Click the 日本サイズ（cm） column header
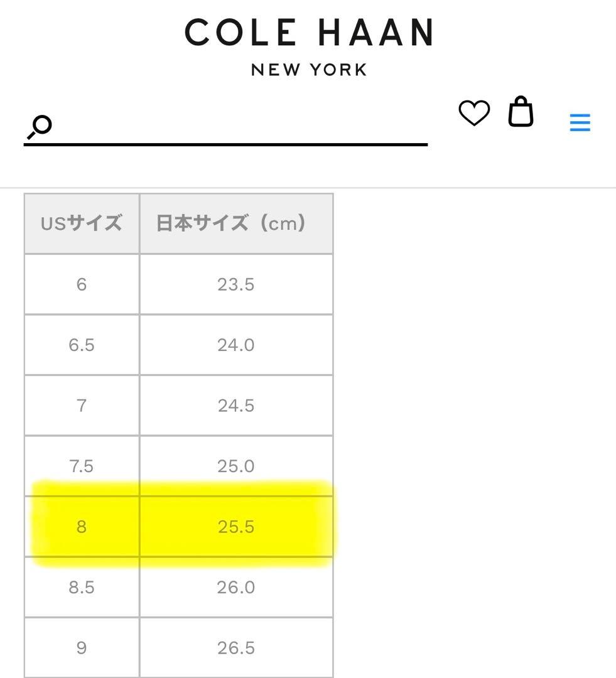 (236, 223)
